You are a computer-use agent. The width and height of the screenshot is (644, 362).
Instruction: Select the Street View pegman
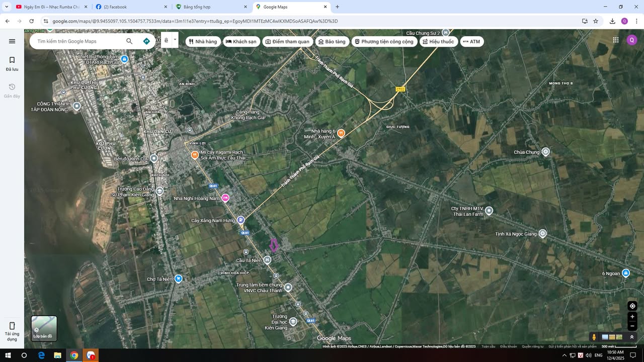point(594,337)
